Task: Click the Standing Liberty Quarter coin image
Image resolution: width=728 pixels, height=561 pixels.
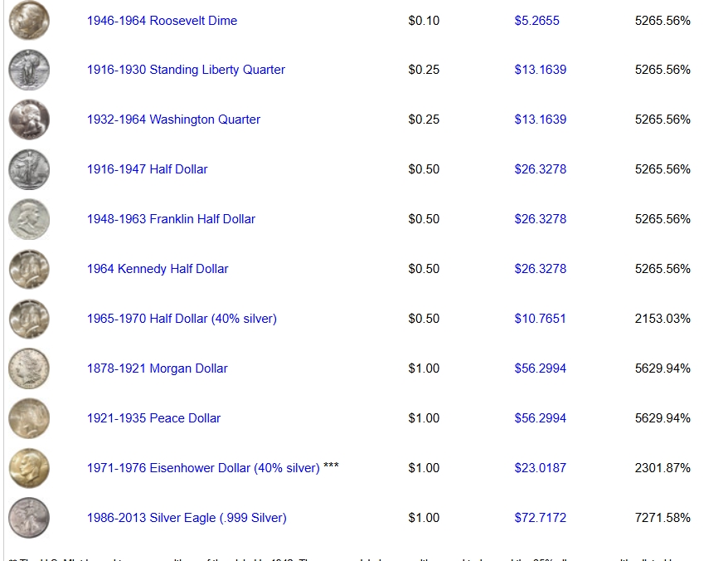Action: click(x=28, y=70)
